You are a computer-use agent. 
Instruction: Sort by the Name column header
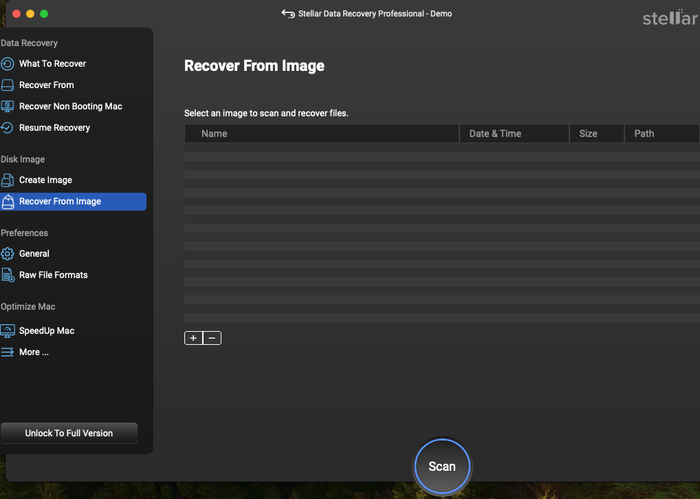point(321,133)
